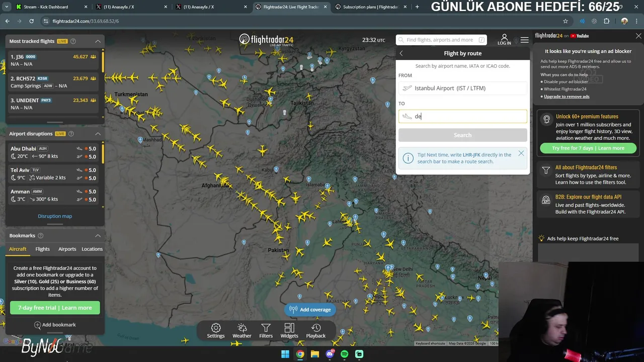Click Try free for 7 days button
Screen dimensions: 644x362
(588, 148)
